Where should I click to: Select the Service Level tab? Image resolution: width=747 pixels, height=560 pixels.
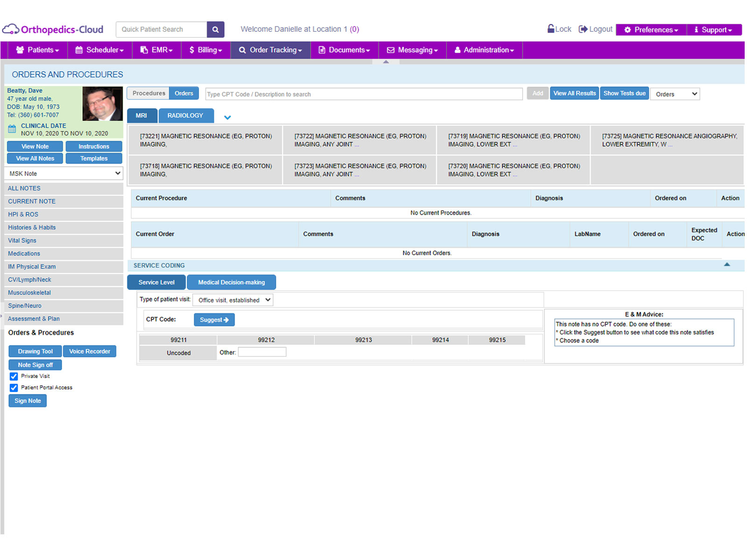click(156, 282)
